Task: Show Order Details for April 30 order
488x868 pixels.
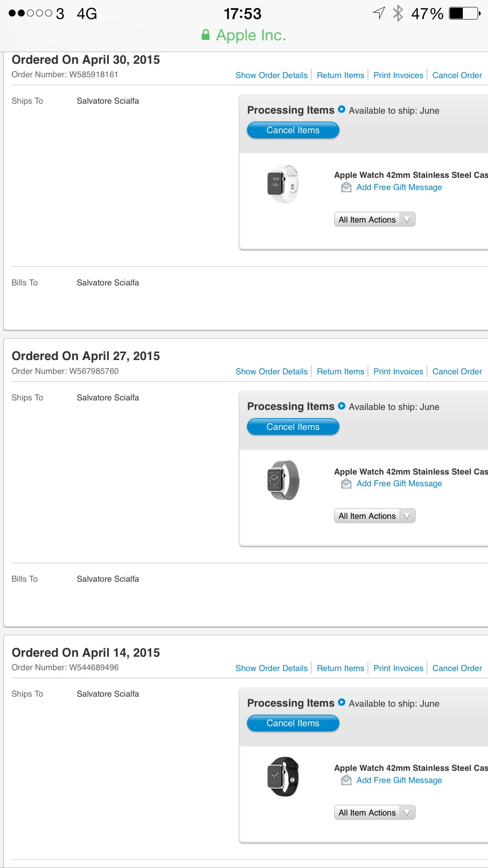Action: click(x=272, y=75)
